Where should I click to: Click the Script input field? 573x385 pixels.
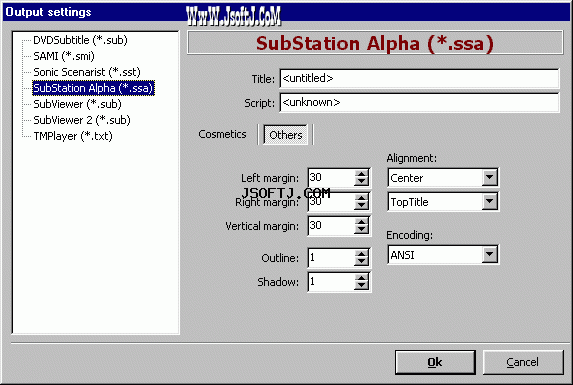[x=419, y=103]
